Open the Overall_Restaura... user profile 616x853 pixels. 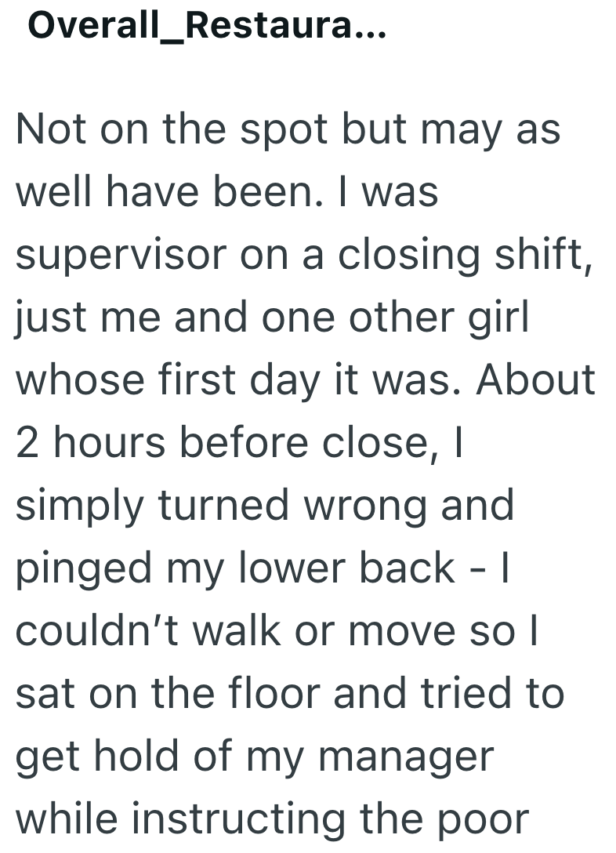(x=206, y=27)
